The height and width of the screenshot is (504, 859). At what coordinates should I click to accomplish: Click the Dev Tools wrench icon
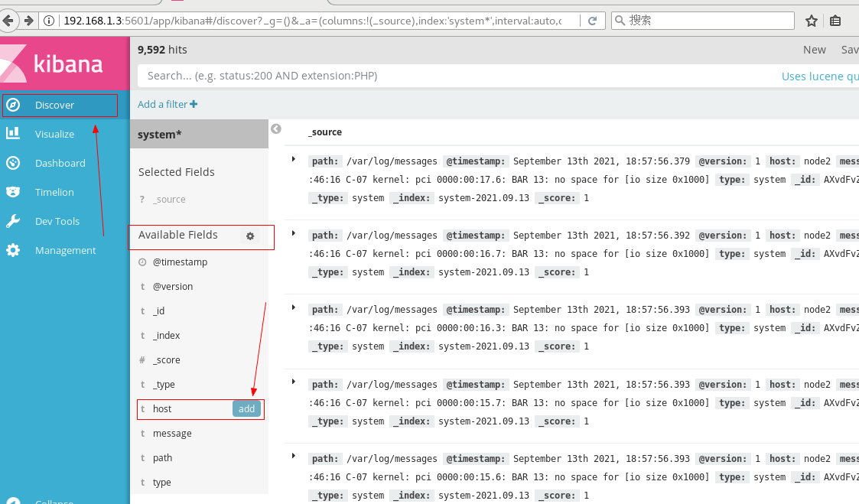[x=13, y=221]
